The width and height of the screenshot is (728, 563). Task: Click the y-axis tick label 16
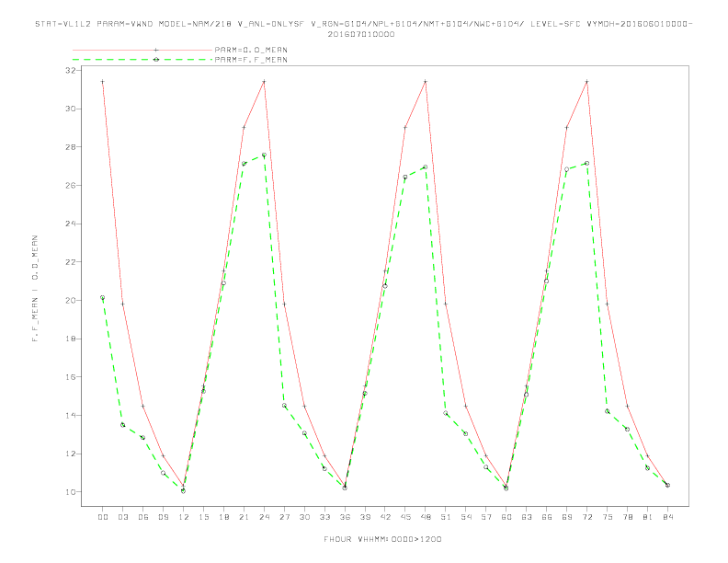[71, 377]
